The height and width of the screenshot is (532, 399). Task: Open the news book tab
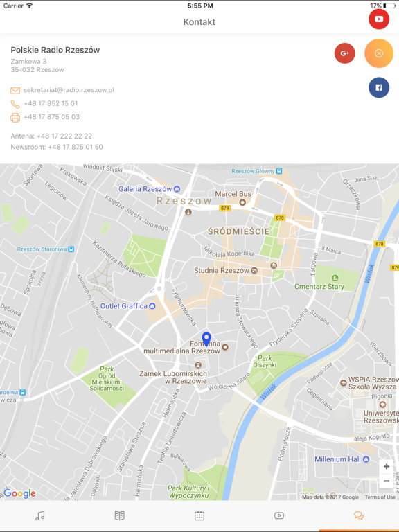pos(119,515)
